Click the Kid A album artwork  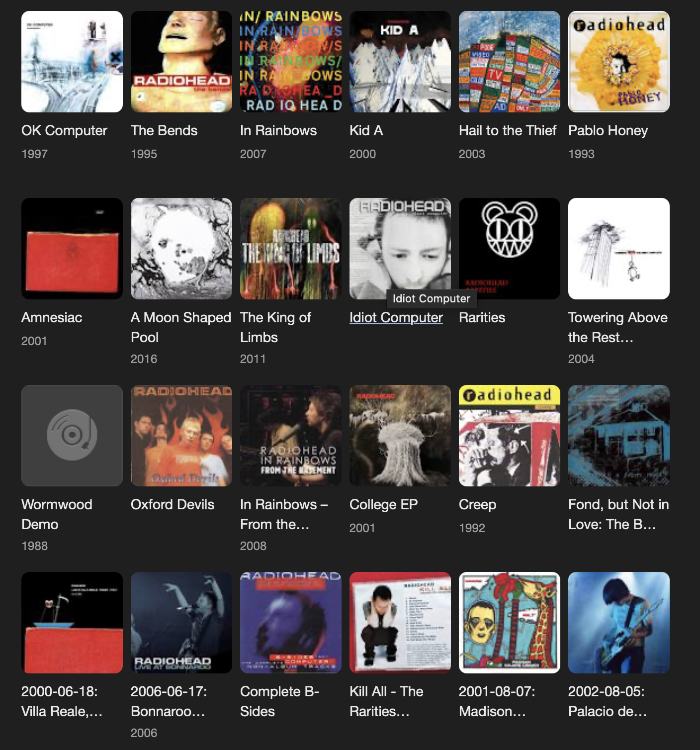[x=400, y=62]
